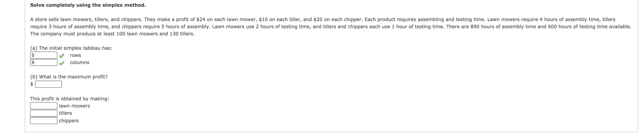Focus the maximum profit dollar input box

(48, 84)
